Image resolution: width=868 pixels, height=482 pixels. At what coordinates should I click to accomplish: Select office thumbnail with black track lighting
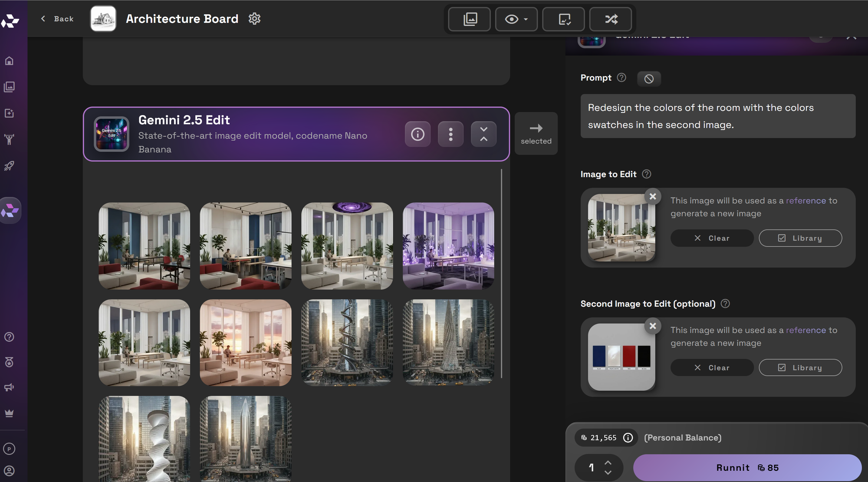(246, 246)
